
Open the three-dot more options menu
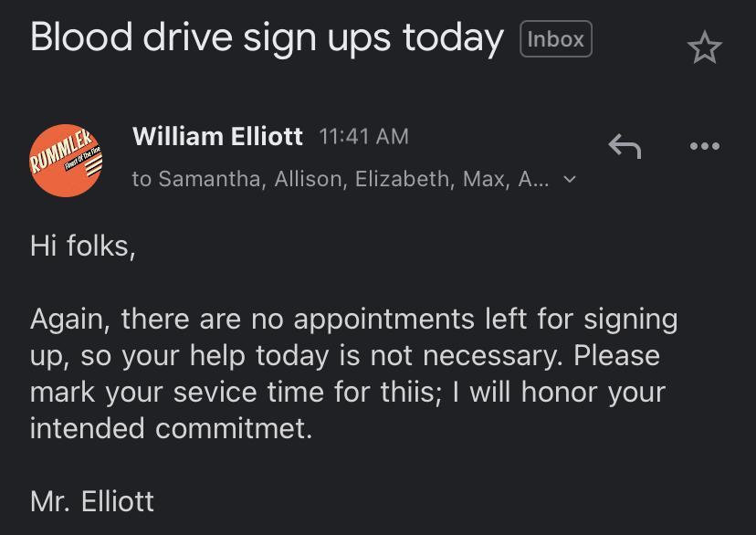coord(704,146)
